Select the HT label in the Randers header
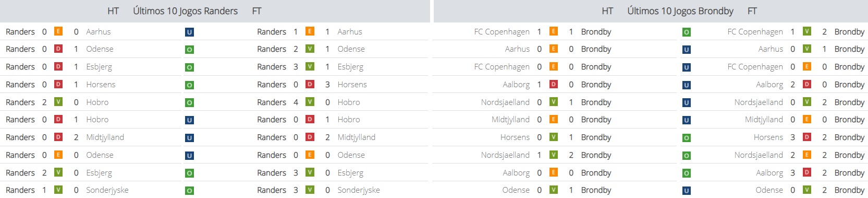The image size is (868, 198). (113, 11)
